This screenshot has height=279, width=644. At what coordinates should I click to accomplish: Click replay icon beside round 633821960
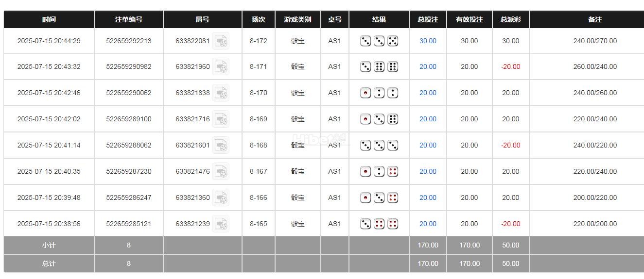point(221,67)
